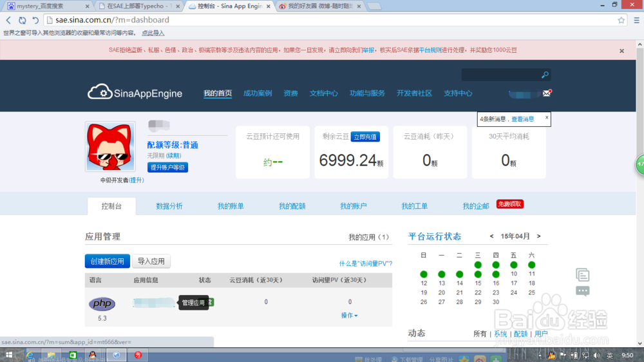
Task: Open 支持中心 nav item
Action: pos(458,93)
